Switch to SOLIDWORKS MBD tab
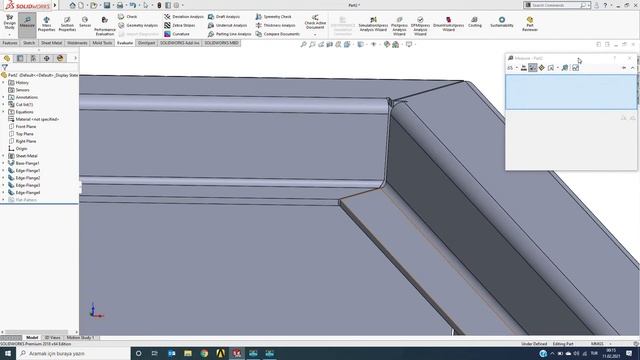640x360 pixels. 221,43
